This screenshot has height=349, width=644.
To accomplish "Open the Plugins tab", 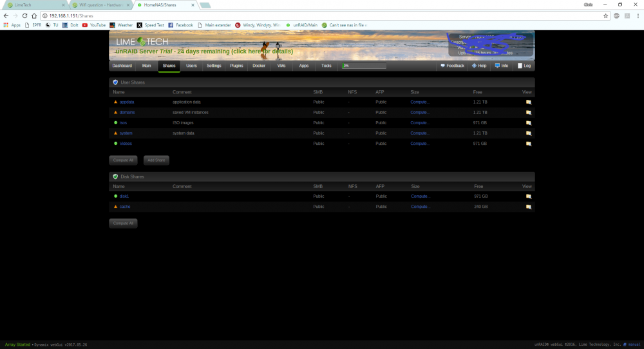I will click(236, 66).
